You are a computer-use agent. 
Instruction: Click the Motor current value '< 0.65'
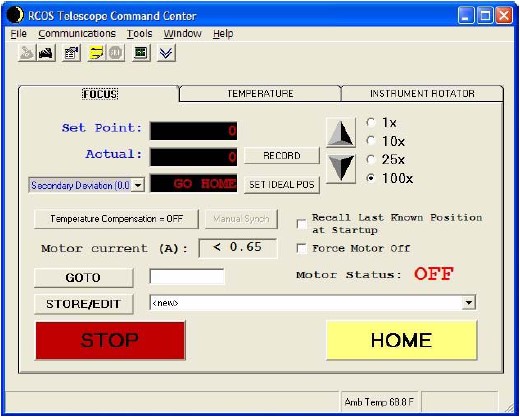pos(238,248)
